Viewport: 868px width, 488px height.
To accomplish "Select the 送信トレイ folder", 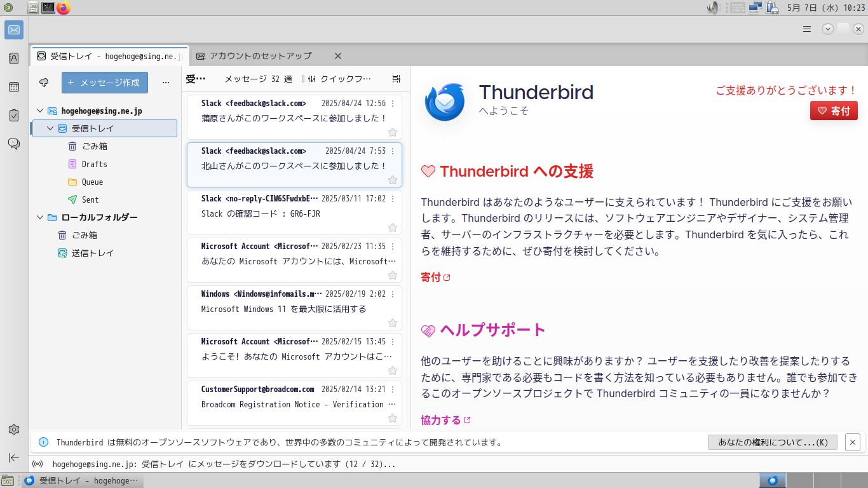I will point(93,253).
